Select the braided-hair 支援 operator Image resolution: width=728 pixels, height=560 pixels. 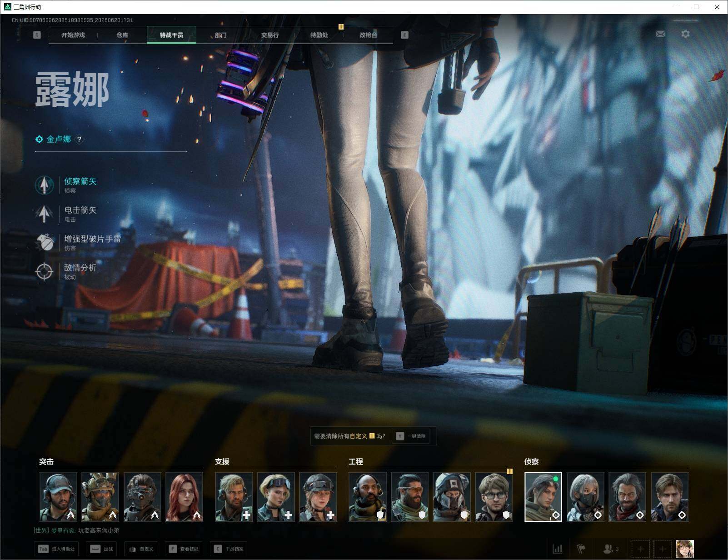(318, 497)
